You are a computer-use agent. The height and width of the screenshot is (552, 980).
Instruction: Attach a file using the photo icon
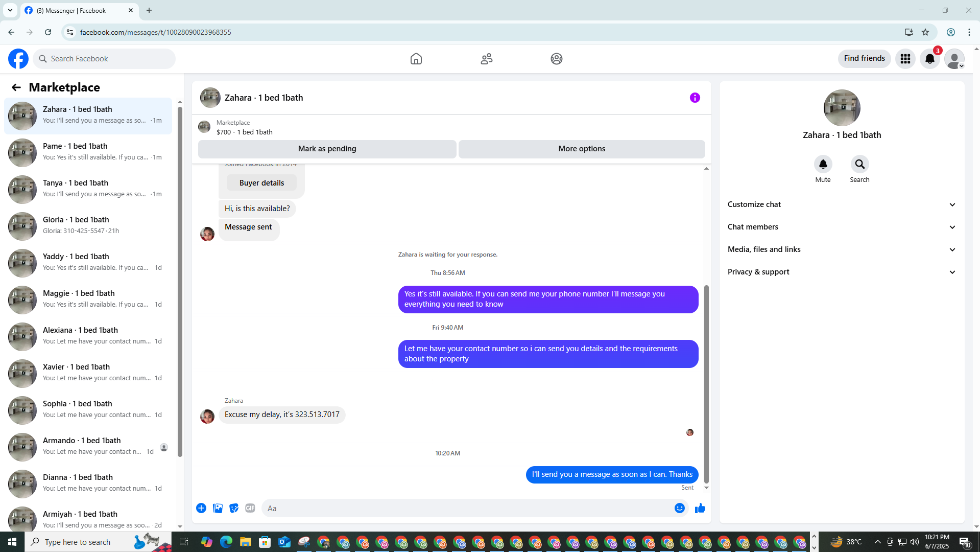[x=218, y=508]
